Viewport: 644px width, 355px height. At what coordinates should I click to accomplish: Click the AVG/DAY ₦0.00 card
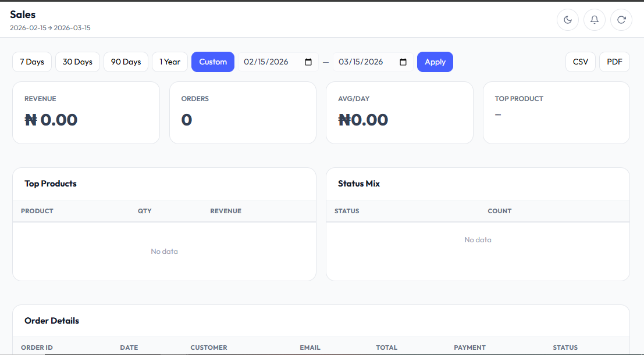[400, 113]
